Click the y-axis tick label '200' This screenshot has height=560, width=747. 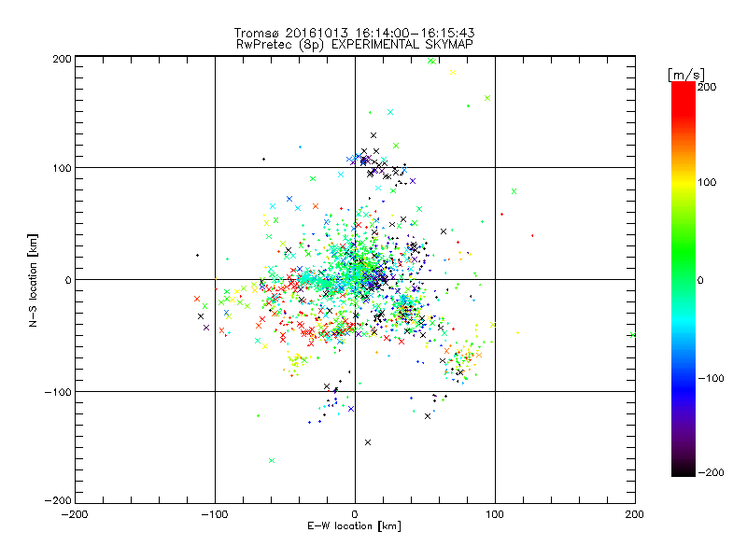(63, 59)
